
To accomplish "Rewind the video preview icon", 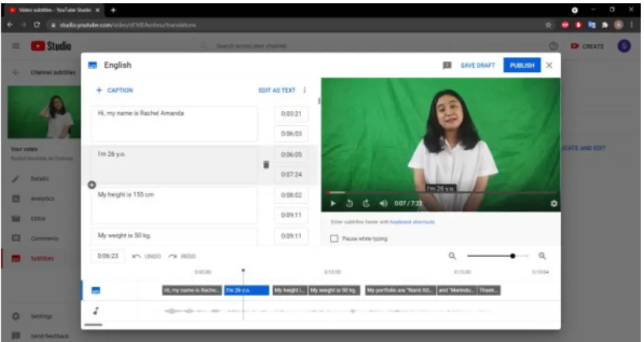I will coord(349,203).
